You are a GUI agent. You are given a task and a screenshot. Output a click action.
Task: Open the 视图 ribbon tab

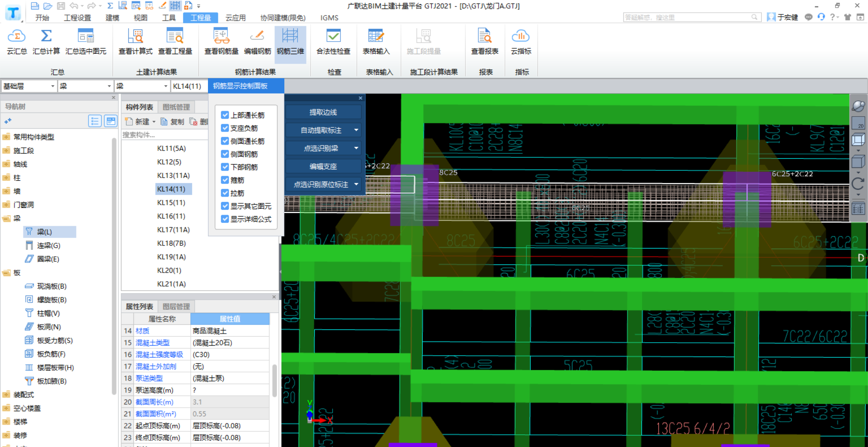(141, 18)
